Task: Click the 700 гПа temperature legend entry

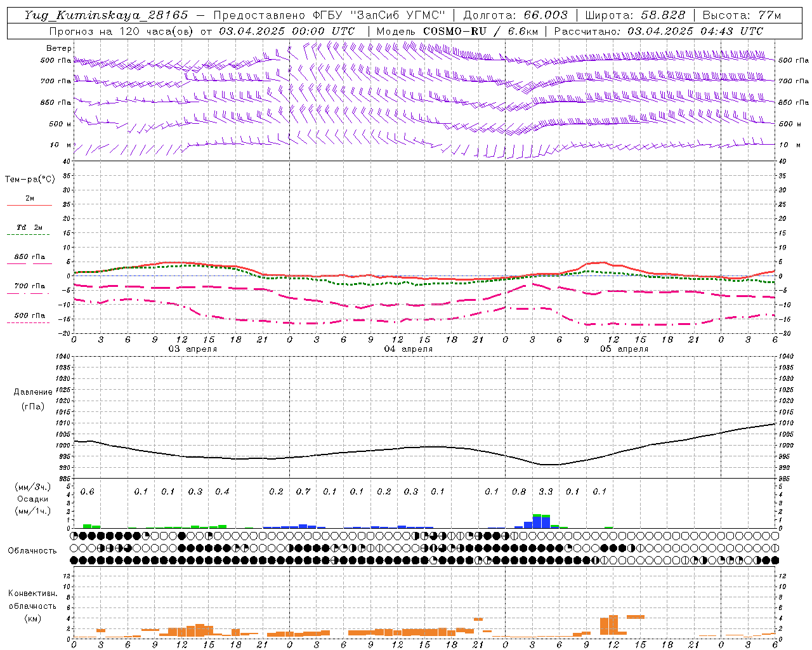Action: 30,286
